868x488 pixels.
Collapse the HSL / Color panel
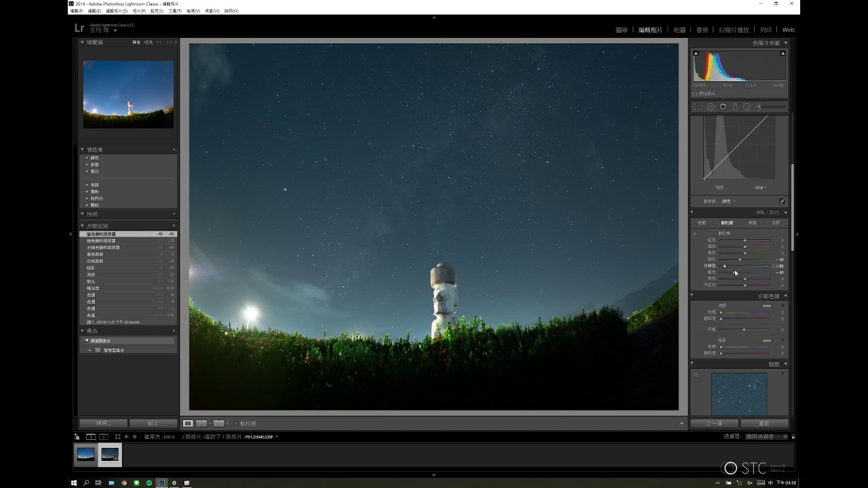point(786,213)
